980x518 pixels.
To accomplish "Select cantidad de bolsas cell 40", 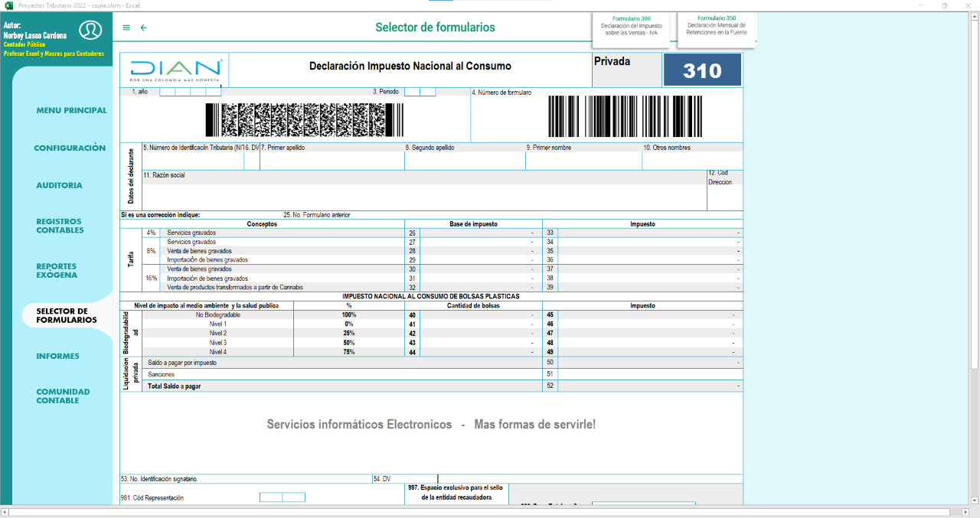I will click(x=481, y=314).
